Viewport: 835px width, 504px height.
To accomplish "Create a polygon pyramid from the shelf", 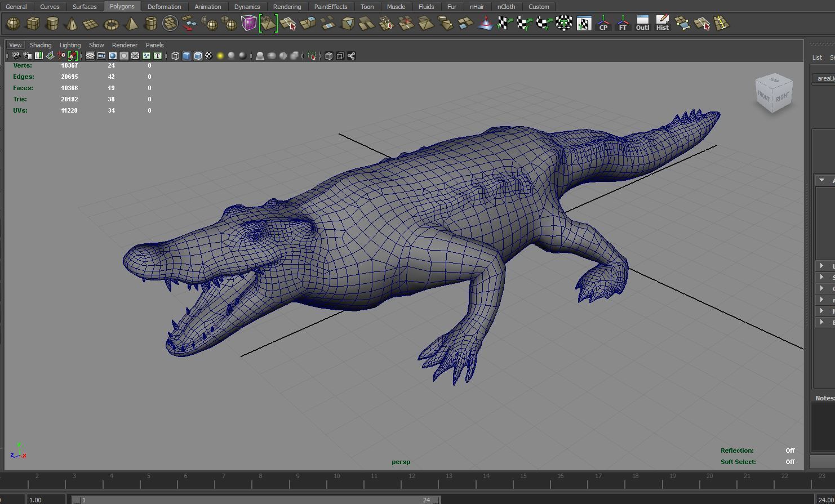I will click(x=131, y=24).
